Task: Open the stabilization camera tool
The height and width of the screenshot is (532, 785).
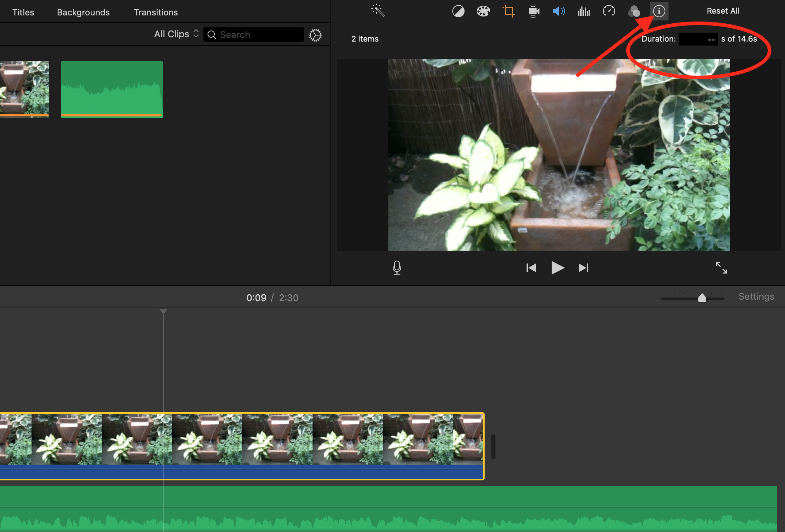Action: pyautogui.click(x=534, y=11)
